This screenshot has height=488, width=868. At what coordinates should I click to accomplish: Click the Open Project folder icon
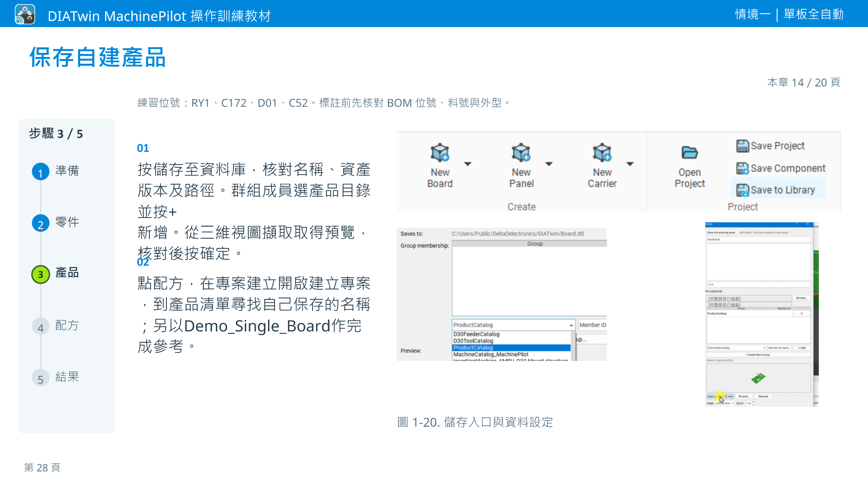click(689, 152)
